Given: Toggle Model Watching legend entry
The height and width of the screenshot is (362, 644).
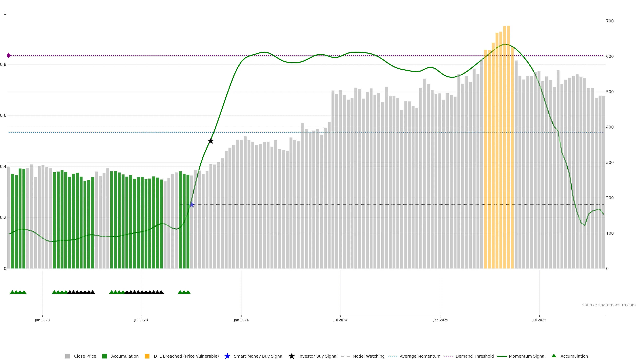Looking at the screenshot, I should click(368, 356).
